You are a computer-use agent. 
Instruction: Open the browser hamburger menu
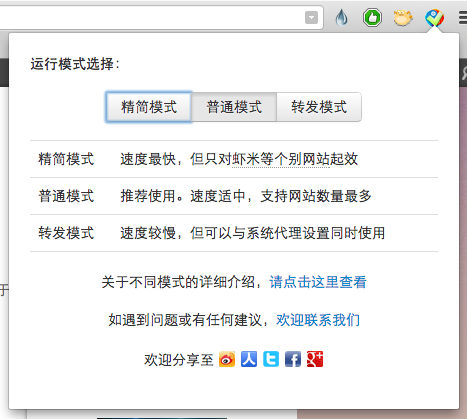coord(463,18)
